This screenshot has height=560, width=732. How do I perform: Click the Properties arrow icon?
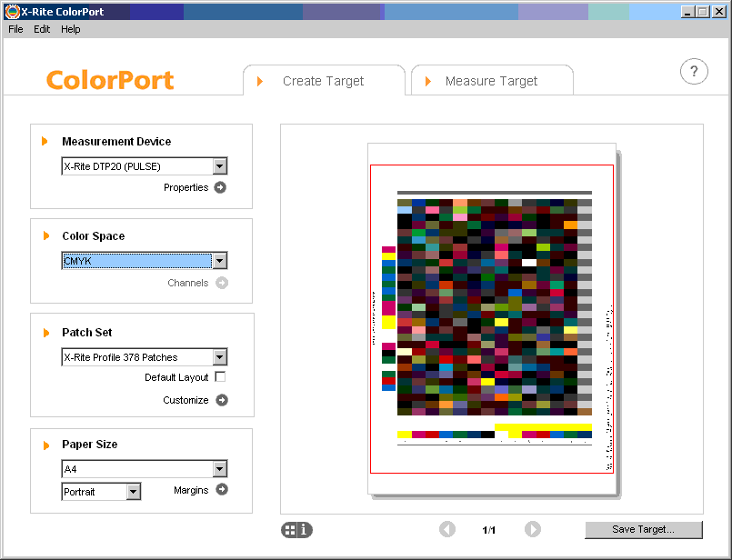click(x=220, y=187)
